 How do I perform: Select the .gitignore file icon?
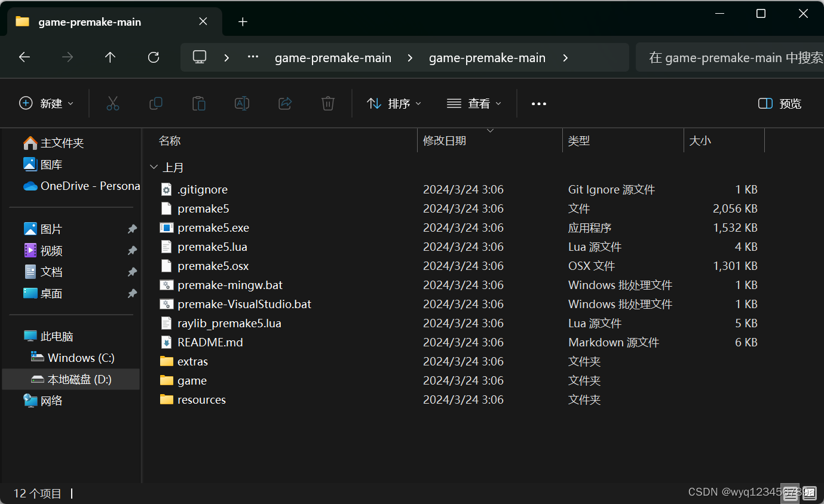pyautogui.click(x=167, y=189)
